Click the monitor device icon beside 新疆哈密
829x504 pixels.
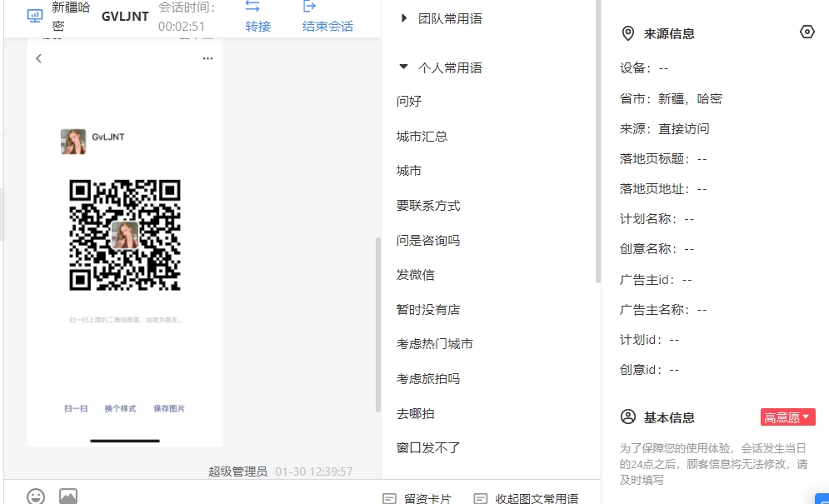click(35, 16)
